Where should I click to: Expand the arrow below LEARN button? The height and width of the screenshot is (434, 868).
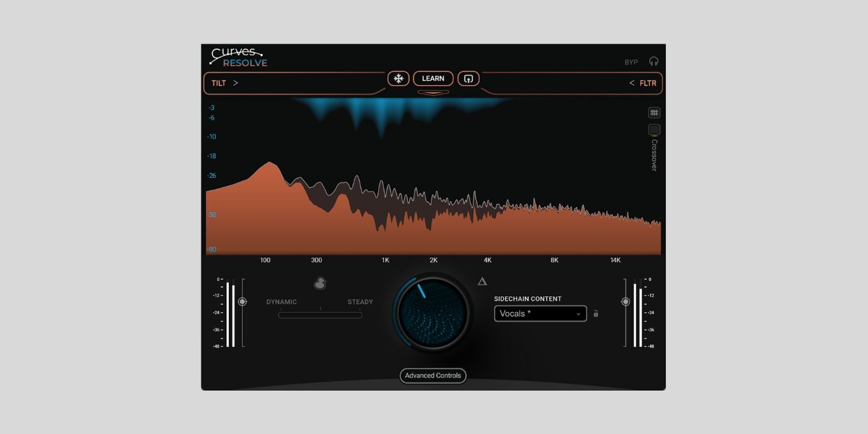[433, 93]
